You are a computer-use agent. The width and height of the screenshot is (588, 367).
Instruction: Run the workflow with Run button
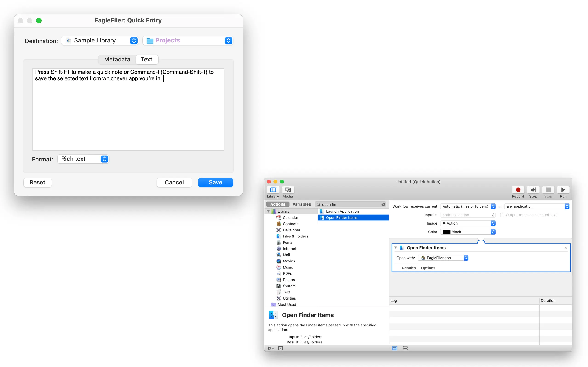click(563, 190)
